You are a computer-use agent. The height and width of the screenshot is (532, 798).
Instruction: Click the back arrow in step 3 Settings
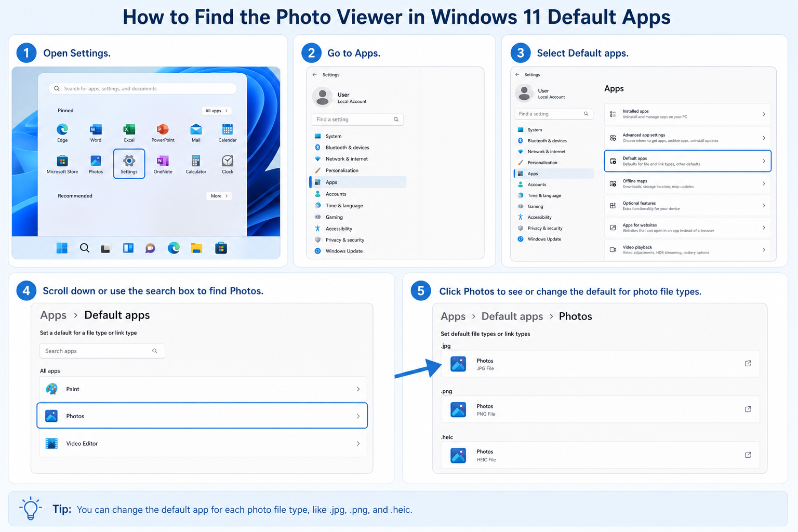(517, 75)
